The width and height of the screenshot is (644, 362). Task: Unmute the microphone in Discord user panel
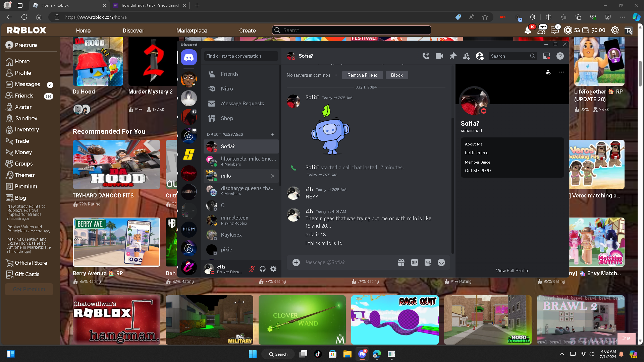tap(252, 269)
